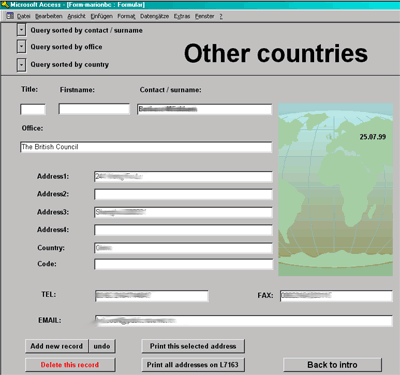
Task: Click the Office field containing The British Council
Action: 146,147
